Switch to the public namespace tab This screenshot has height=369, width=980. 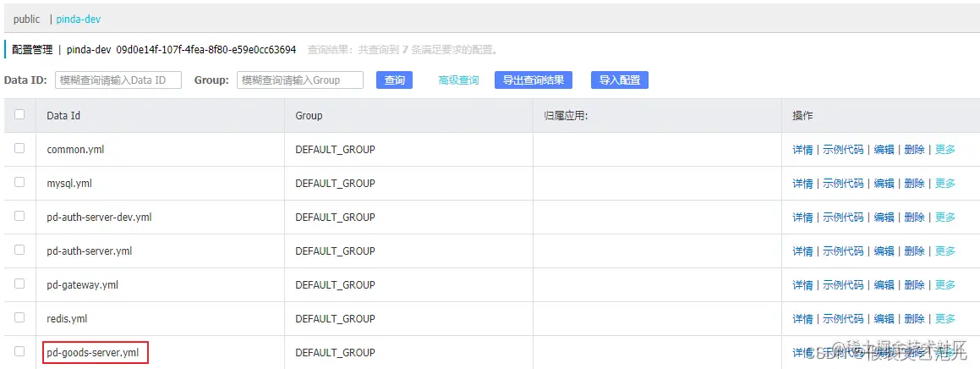click(x=26, y=19)
